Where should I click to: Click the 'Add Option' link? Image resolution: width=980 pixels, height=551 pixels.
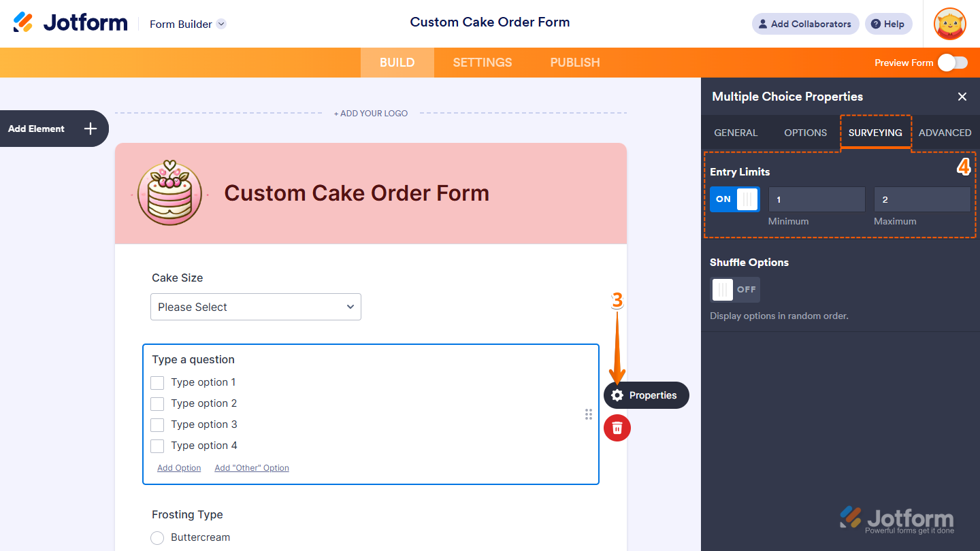pos(179,468)
